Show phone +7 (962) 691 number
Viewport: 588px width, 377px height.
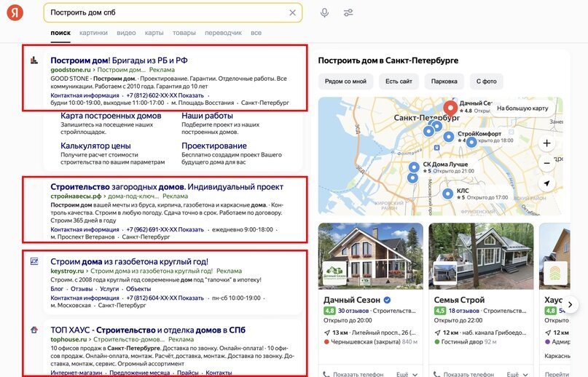(165, 230)
